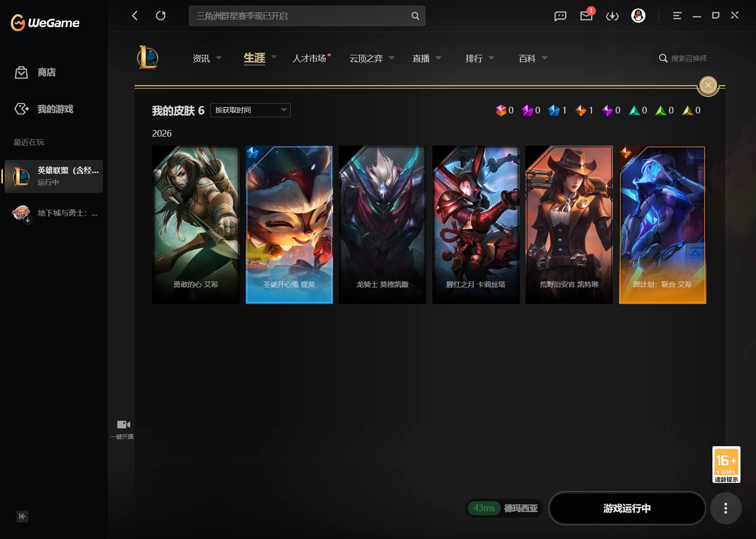756x539 pixels.
Task: Select 地下城与勇士 in recently played
Action: click(x=54, y=213)
